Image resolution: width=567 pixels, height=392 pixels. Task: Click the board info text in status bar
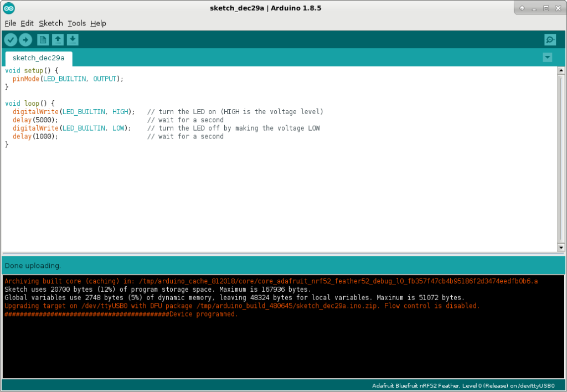point(463,385)
